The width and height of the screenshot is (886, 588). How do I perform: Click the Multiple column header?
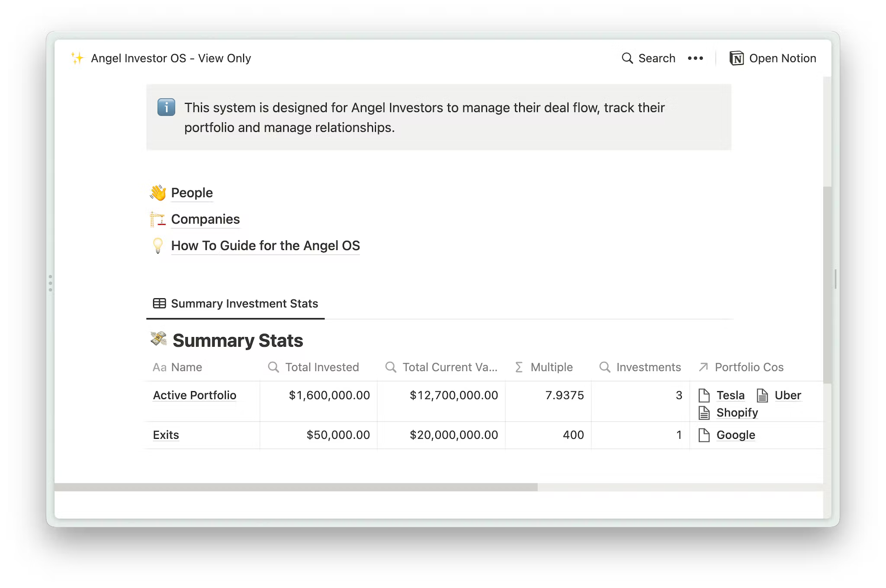(x=552, y=367)
